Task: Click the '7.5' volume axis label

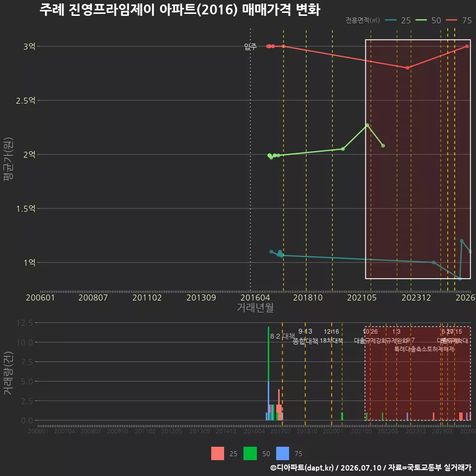Action: [x=27, y=362]
